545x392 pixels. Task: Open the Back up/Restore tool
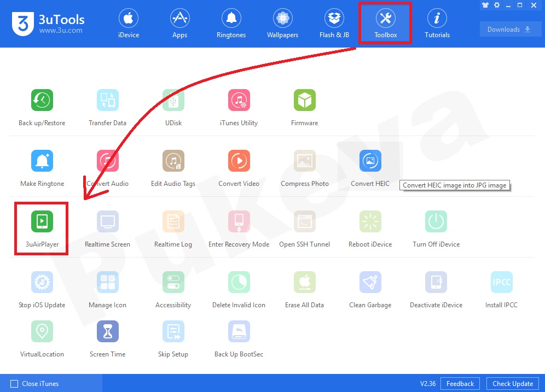click(x=42, y=108)
